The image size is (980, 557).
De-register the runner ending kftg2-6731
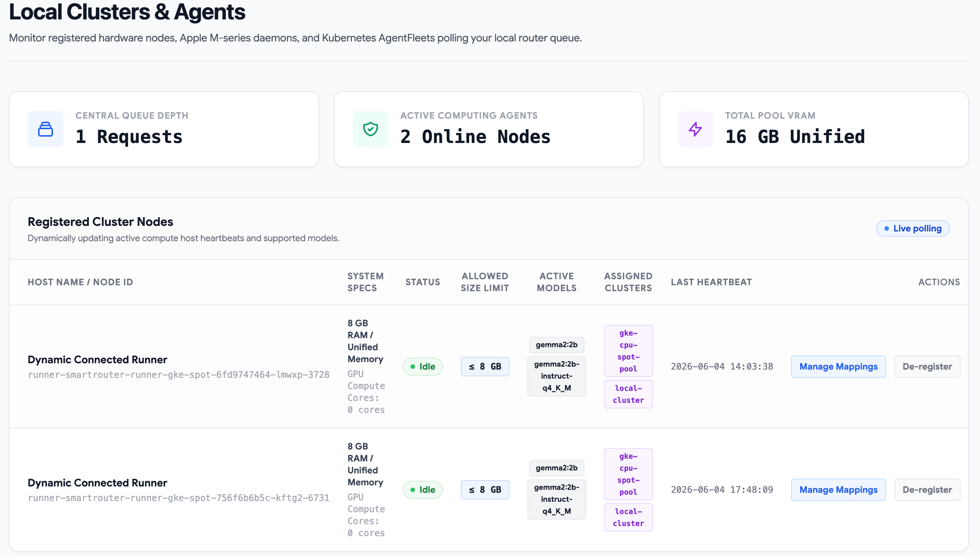click(927, 490)
